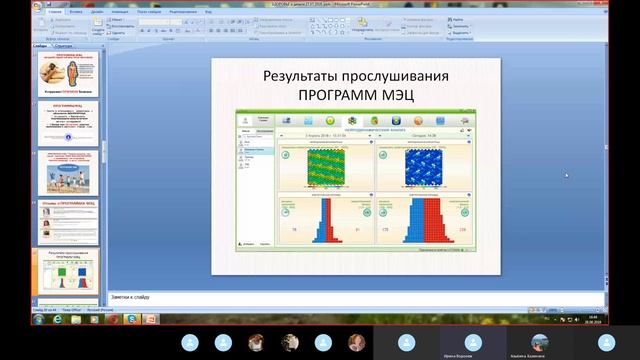Open the Дизайн ribbon tab
Viewport: 640px width, 360px height.
[97, 12]
